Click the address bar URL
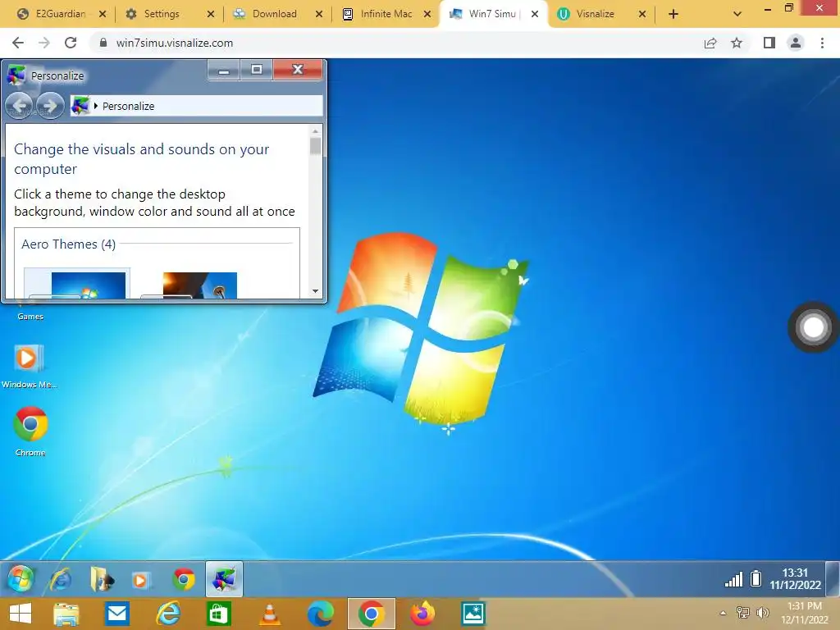840x630 pixels. [x=175, y=43]
